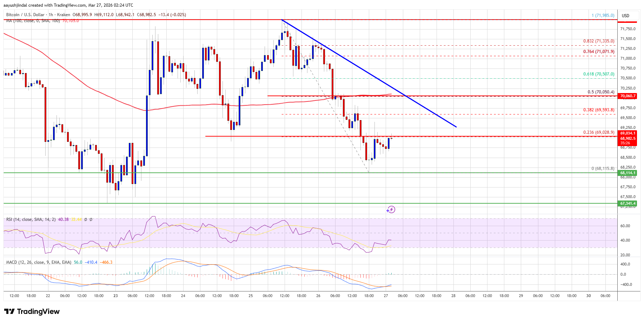This screenshot has height=322, width=644.
Task: Select the 0.5 Fibonacci level label
Action: pos(601,92)
